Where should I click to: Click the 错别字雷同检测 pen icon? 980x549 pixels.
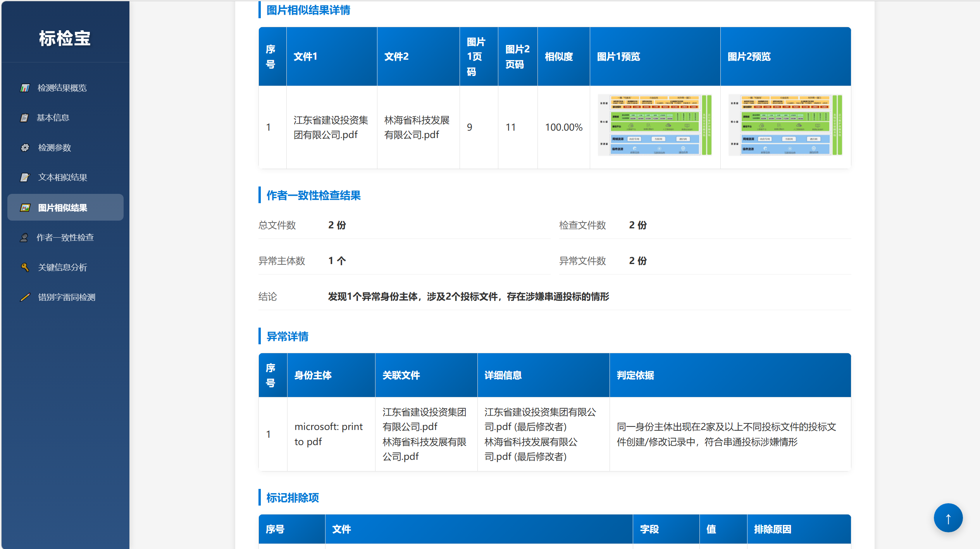coord(24,297)
